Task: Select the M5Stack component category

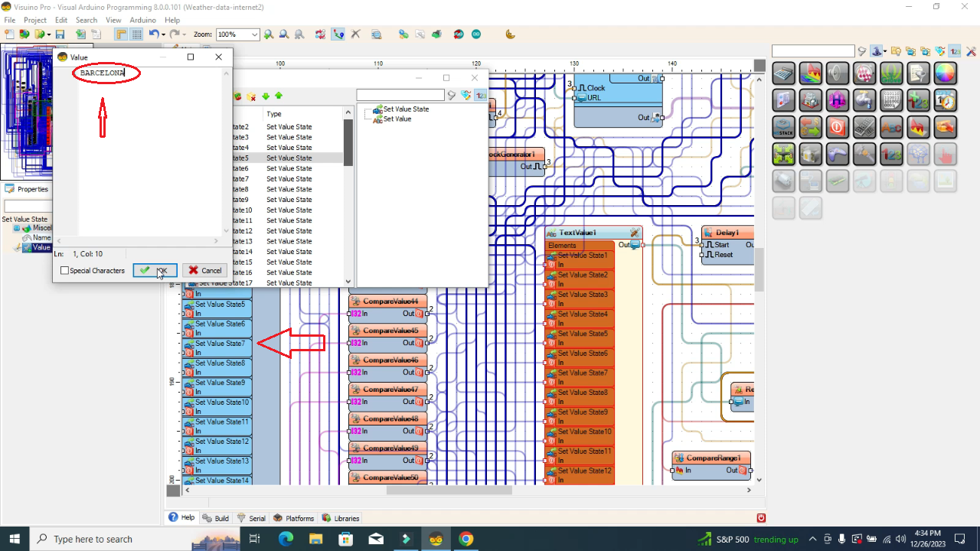Action: (x=784, y=127)
